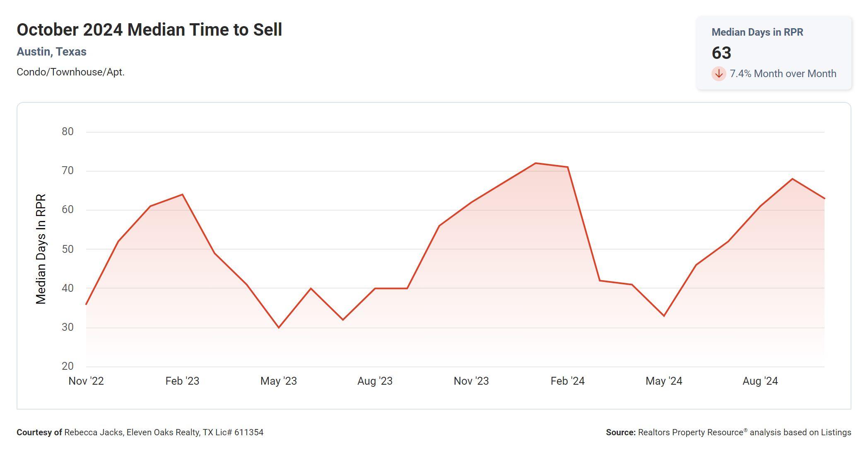Click the red down-arrow decrease icon
The height and width of the screenshot is (456, 868).
tap(719, 74)
